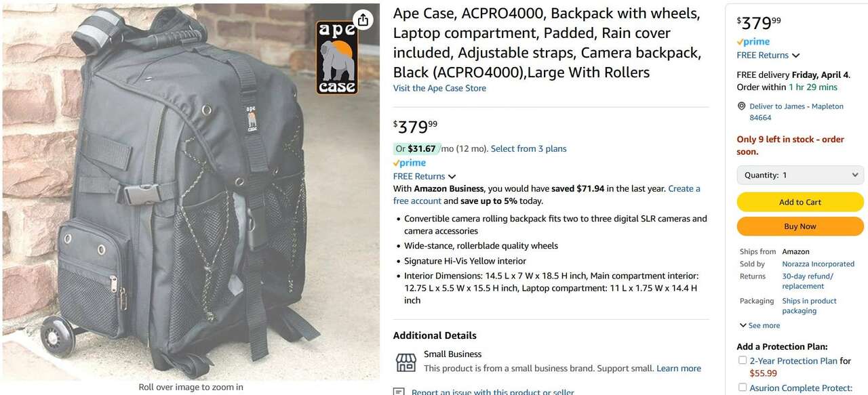The height and width of the screenshot is (395, 868).
Task: Click the backpack product image
Action: [191, 192]
